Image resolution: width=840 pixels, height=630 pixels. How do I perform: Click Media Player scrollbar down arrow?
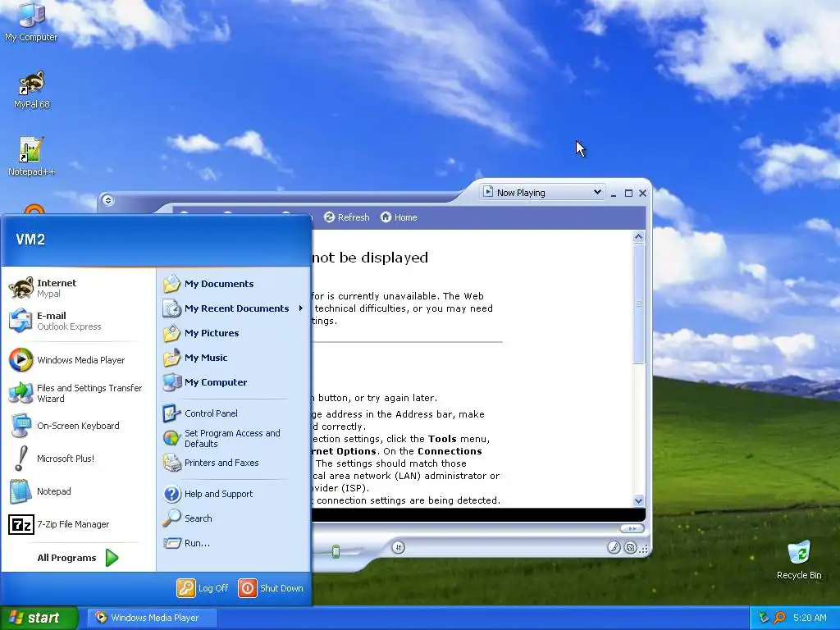pyautogui.click(x=638, y=501)
